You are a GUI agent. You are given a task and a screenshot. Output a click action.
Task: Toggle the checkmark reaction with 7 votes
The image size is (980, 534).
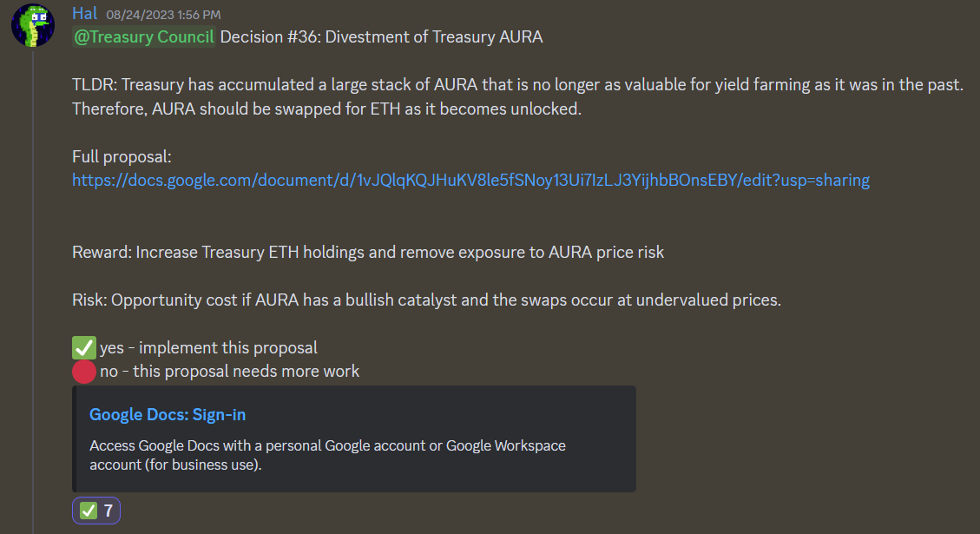pos(96,511)
